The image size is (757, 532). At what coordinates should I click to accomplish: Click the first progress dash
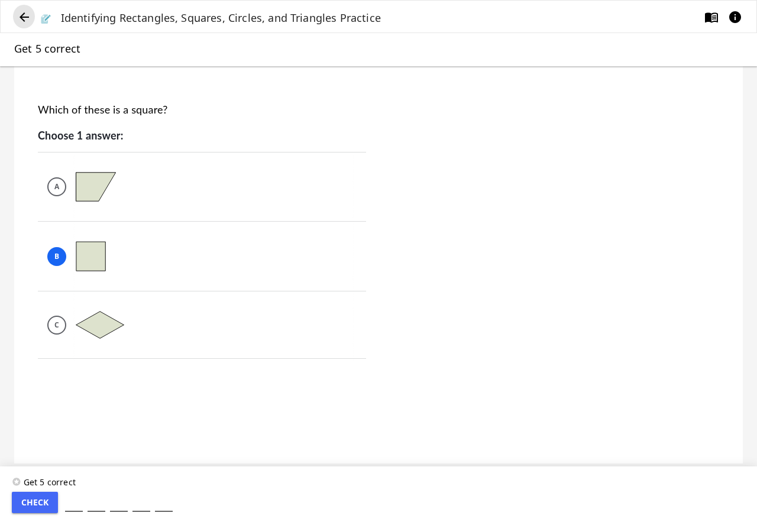click(x=74, y=511)
